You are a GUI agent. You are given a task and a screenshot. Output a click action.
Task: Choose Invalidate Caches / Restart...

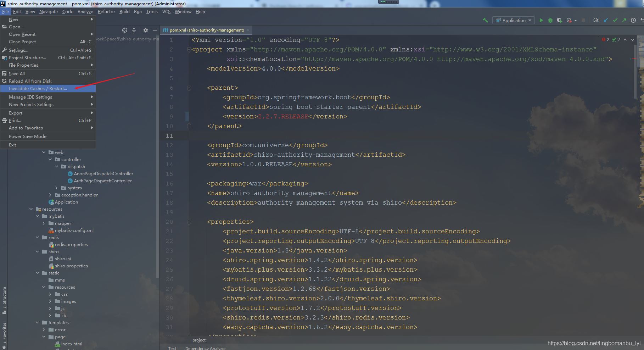point(38,88)
